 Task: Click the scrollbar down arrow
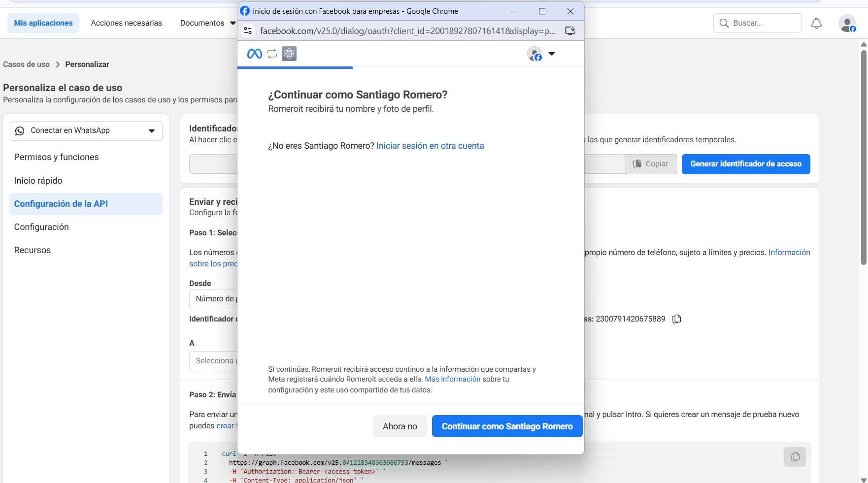[x=864, y=480]
